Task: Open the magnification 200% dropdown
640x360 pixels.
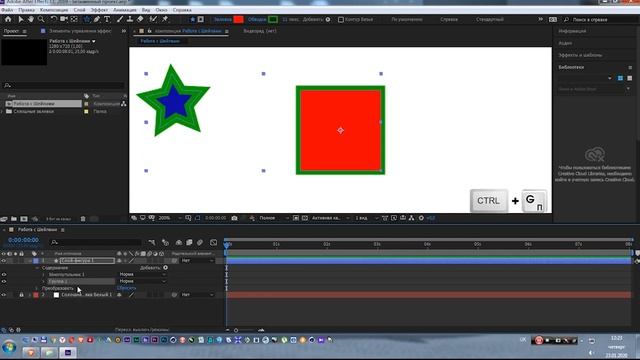Action: pos(169,218)
